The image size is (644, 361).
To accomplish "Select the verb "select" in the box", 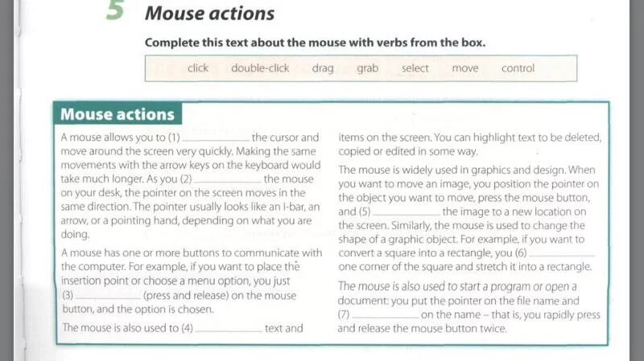I will click(415, 68).
